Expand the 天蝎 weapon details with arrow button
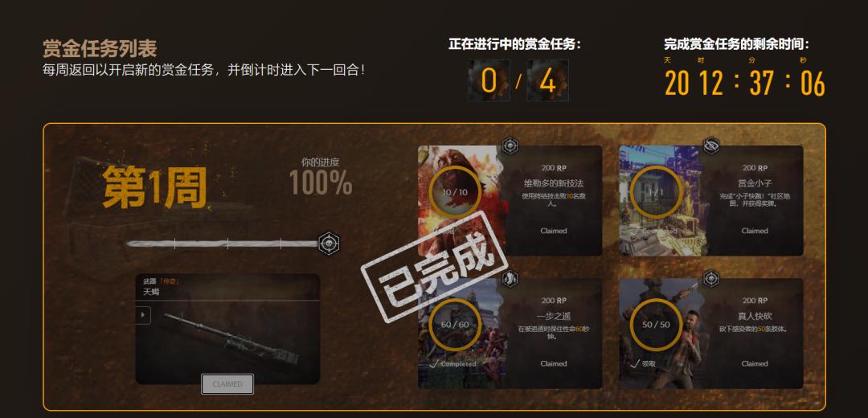The width and height of the screenshot is (868, 418). (143, 316)
